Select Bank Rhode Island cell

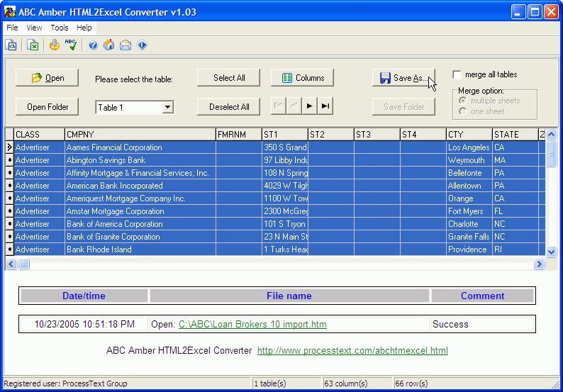(140, 250)
